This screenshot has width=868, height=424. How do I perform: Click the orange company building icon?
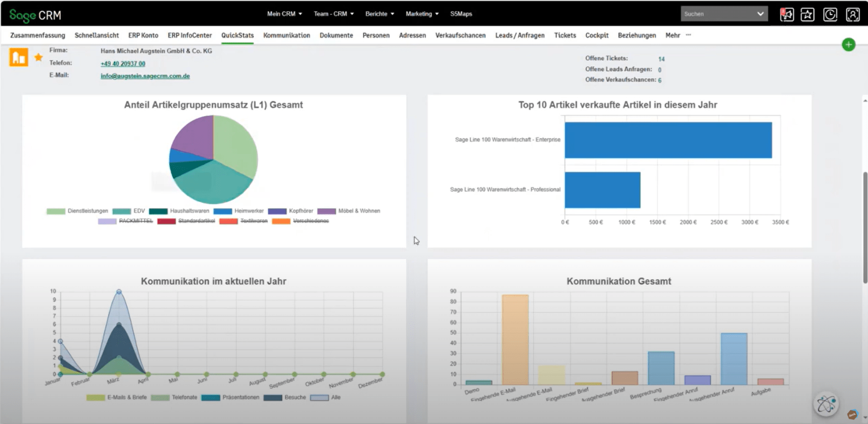pos(19,58)
